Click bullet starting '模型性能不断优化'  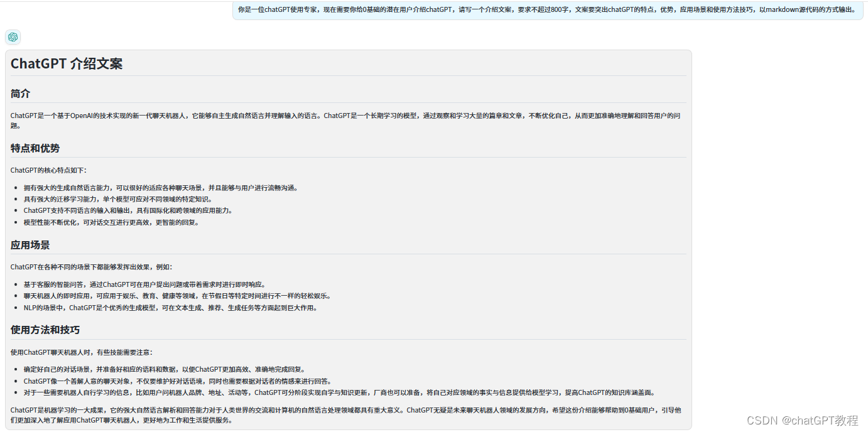[111, 222]
